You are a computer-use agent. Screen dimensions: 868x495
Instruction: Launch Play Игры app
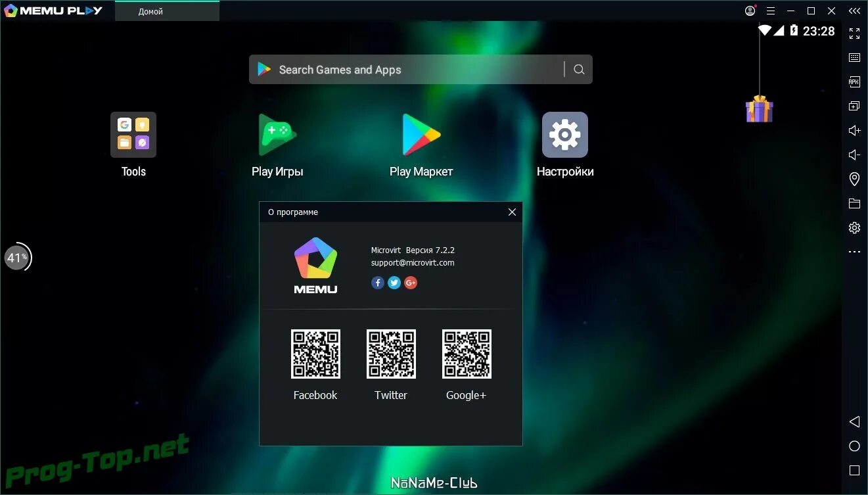(x=277, y=135)
